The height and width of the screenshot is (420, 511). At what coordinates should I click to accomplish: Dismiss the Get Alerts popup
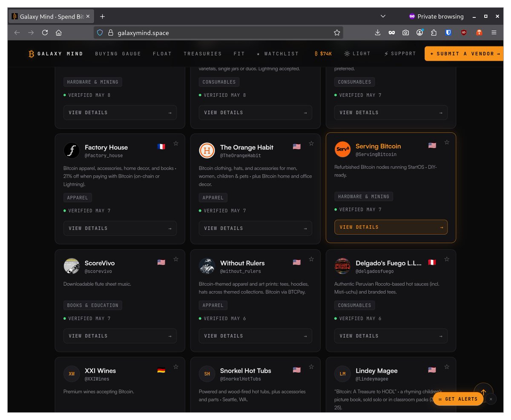pyautogui.click(x=491, y=399)
